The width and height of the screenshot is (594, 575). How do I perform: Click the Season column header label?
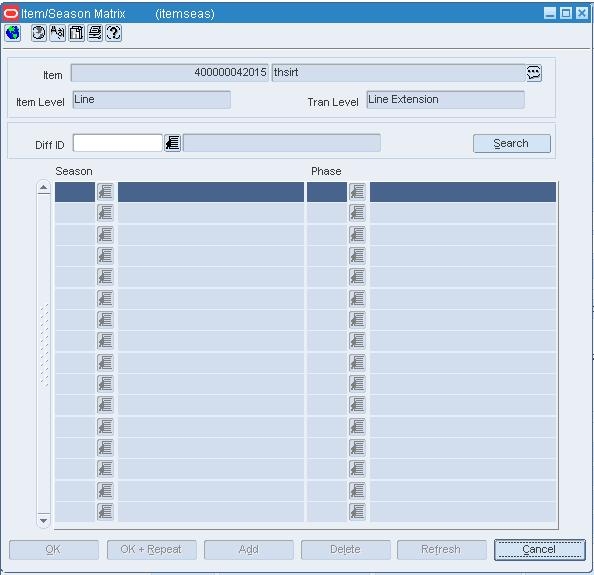[x=74, y=171]
